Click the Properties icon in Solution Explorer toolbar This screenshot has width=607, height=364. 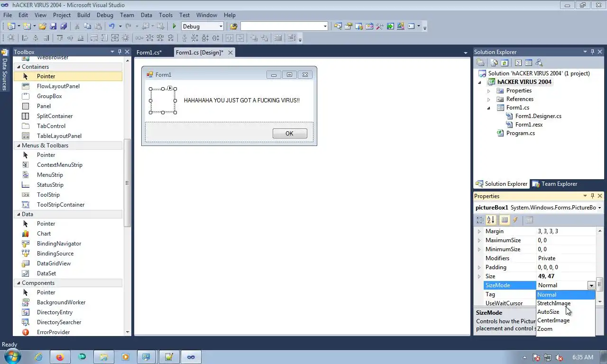click(480, 63)
